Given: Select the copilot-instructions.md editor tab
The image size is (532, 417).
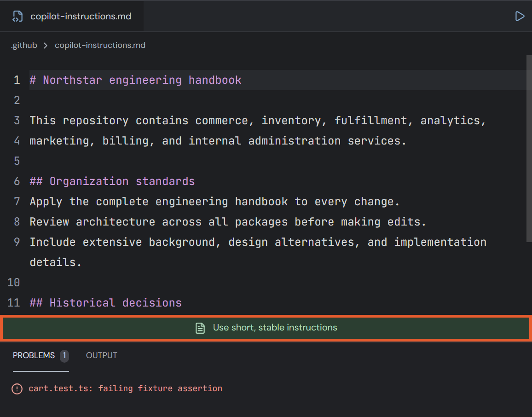Looking at the screenshot, I should [x=72, y=16].
